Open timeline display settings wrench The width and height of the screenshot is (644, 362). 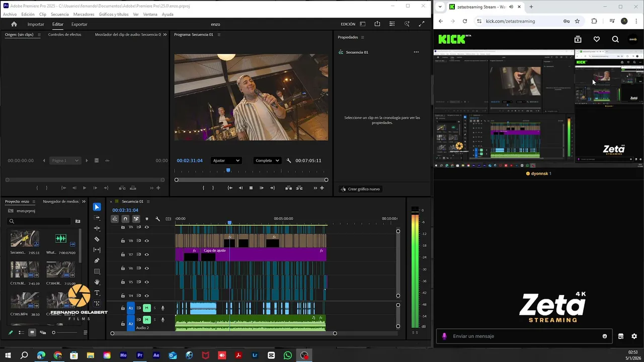coord(157,219)
